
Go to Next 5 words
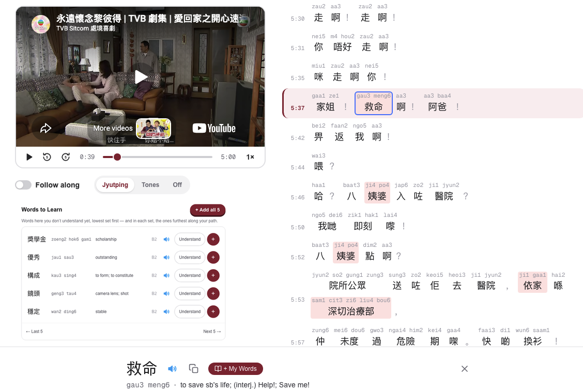tap(212, 332)
